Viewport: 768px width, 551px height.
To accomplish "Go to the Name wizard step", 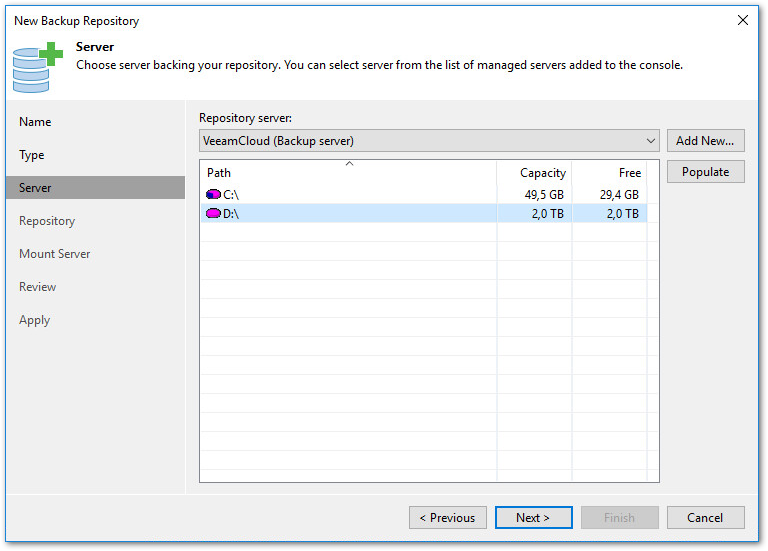I will (x=35, y=122).
